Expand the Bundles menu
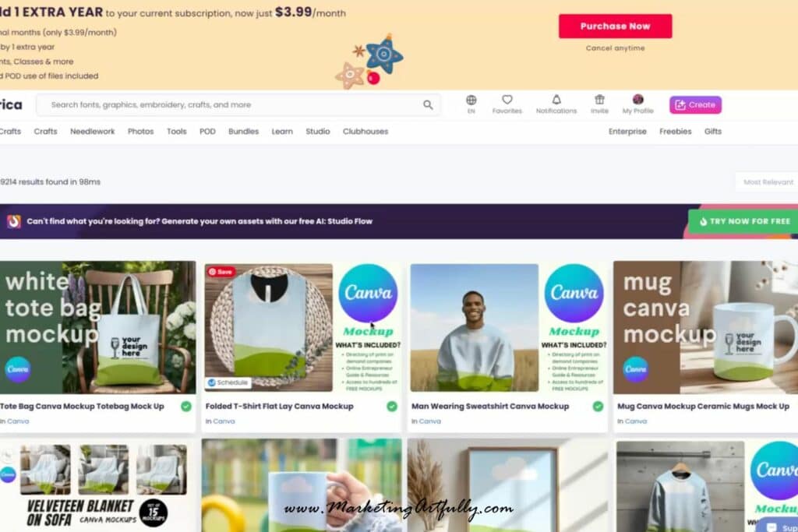Image resolution: width=798 pixels, height=532 pixels. point(243,131)
